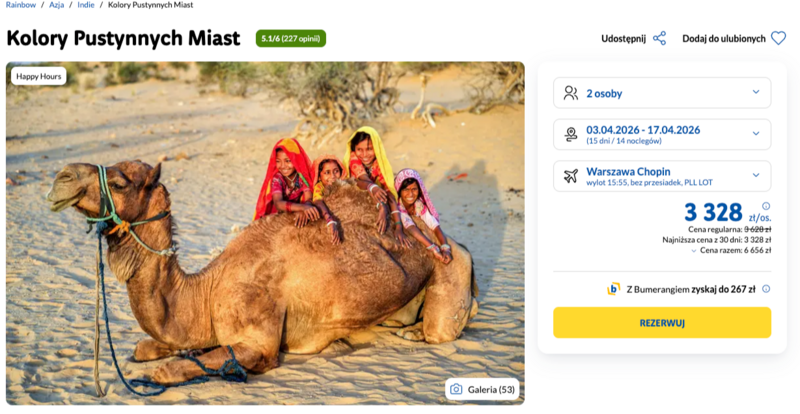
Task: Click the heart icon to add to favorites
Action: (778, 38)
